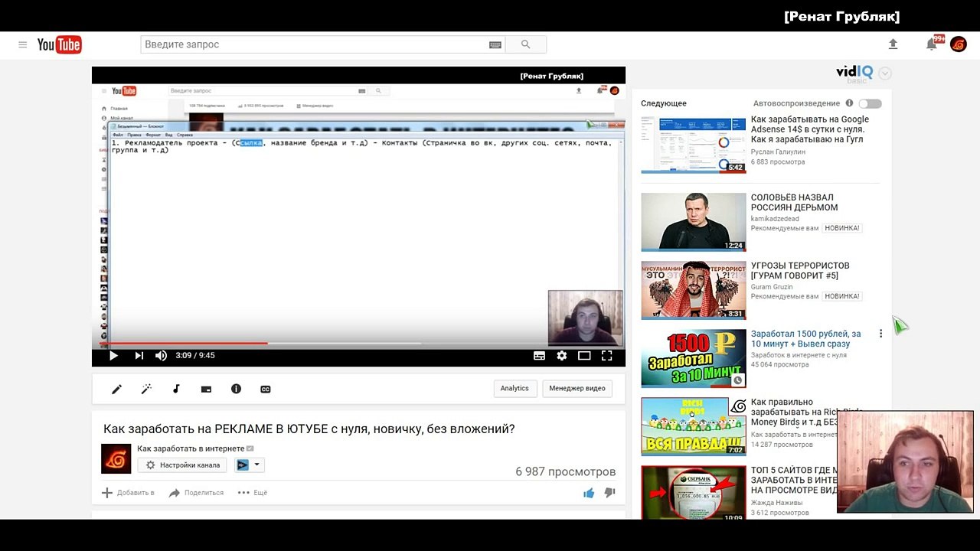Open Заработал 1500 рублей video title
The height and width of the screenshot is (551, 980).
(x=805, y=339)
